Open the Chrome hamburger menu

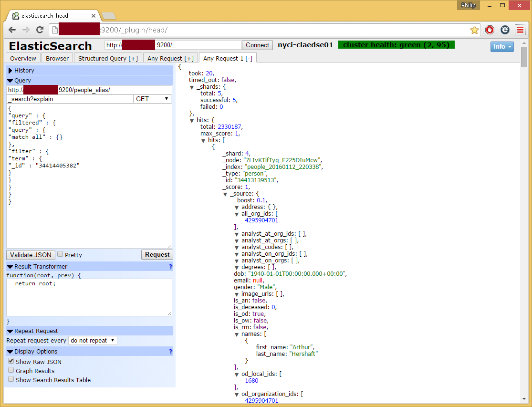pos(520,30)
